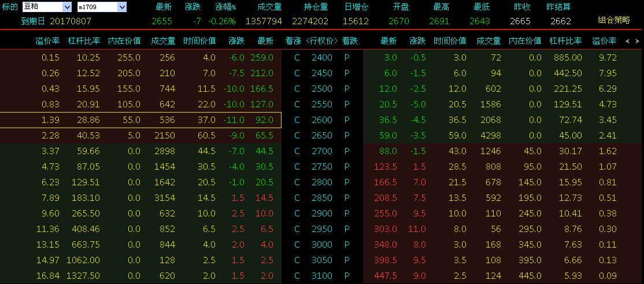Sort by call-side 溢价率 column header
644x284 pixels.
[47, 41]
